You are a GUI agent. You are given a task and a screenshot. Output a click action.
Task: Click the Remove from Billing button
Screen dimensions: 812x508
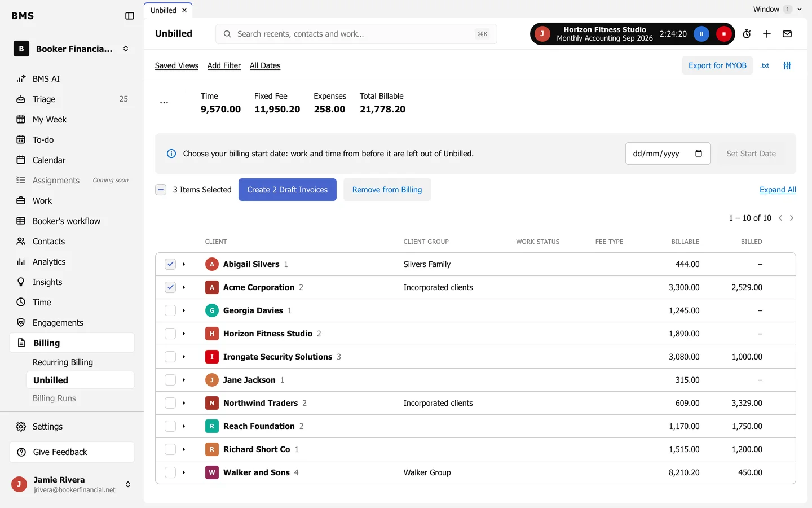[387, 190]
